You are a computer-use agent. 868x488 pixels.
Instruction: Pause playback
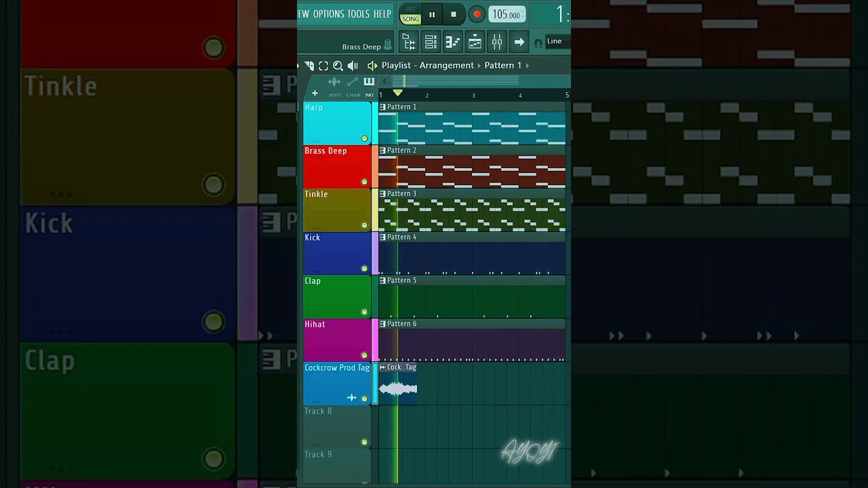point(432,14)
